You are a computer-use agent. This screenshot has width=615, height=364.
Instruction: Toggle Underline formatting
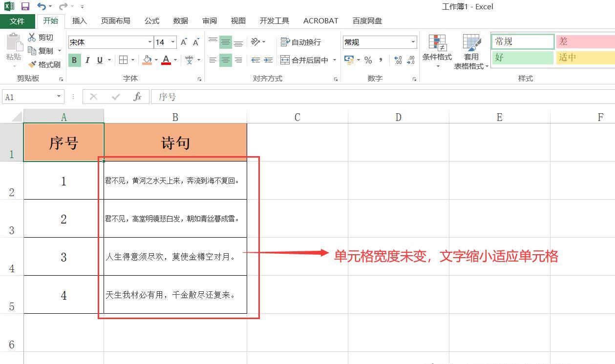[x=100, y=60]
